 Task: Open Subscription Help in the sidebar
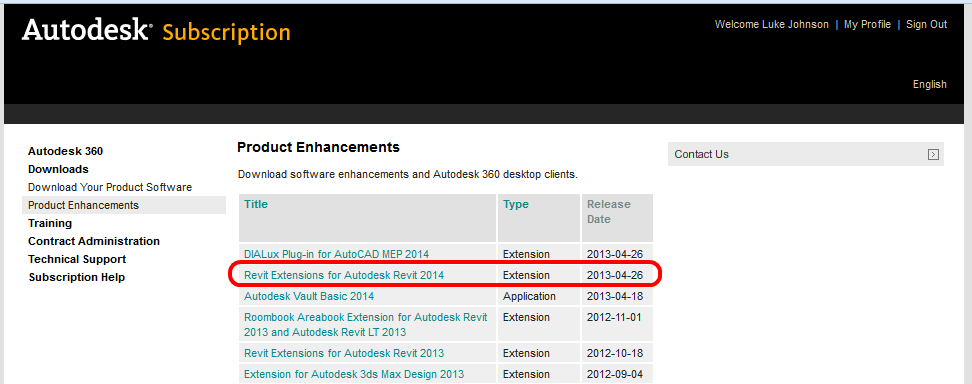(77, 277)
